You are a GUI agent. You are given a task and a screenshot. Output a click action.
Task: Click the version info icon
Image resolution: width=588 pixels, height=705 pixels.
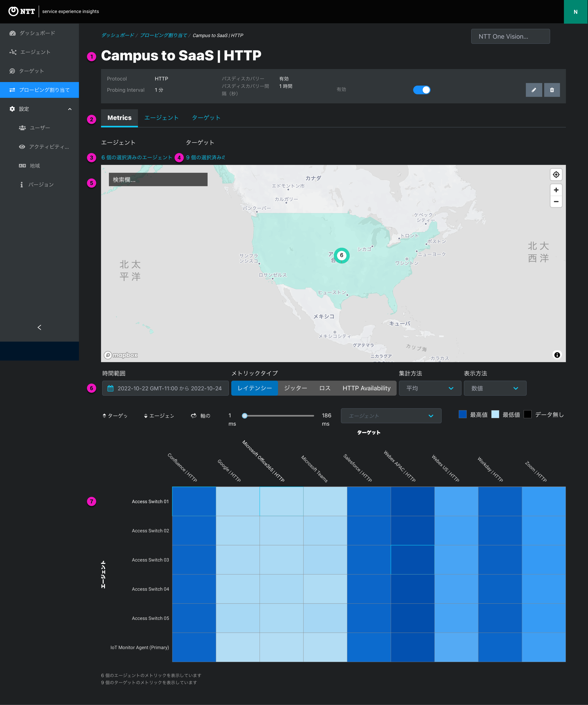pyautogui.click(x=21, y=185)
